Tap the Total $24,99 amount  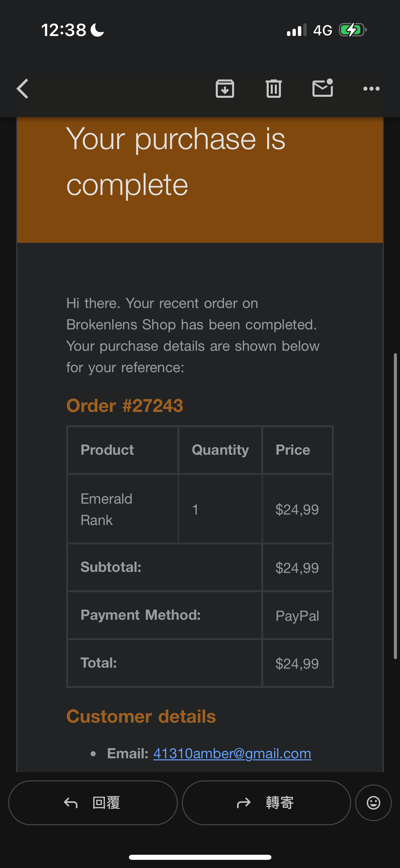point(297,664)
